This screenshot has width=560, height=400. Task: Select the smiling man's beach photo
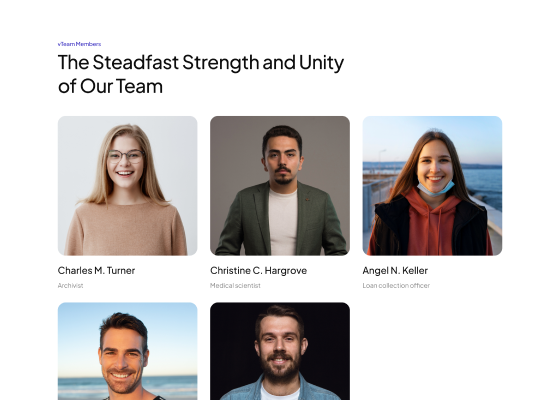(128, 351)
